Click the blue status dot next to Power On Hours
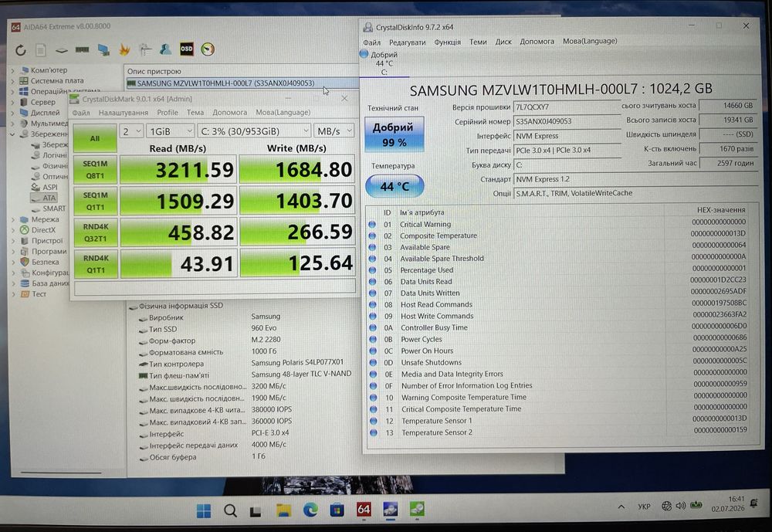 pos(373,351)
